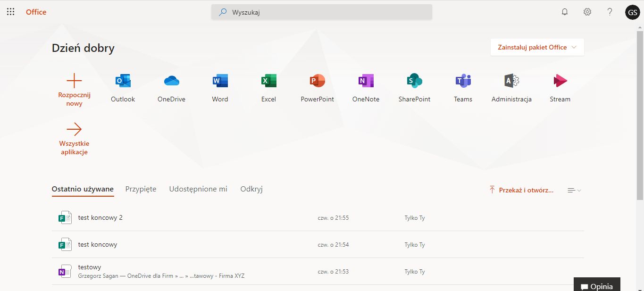Screen dimensions: 644x291
Task: Open the app launcher waffle icon
Action: coord(10,12)
